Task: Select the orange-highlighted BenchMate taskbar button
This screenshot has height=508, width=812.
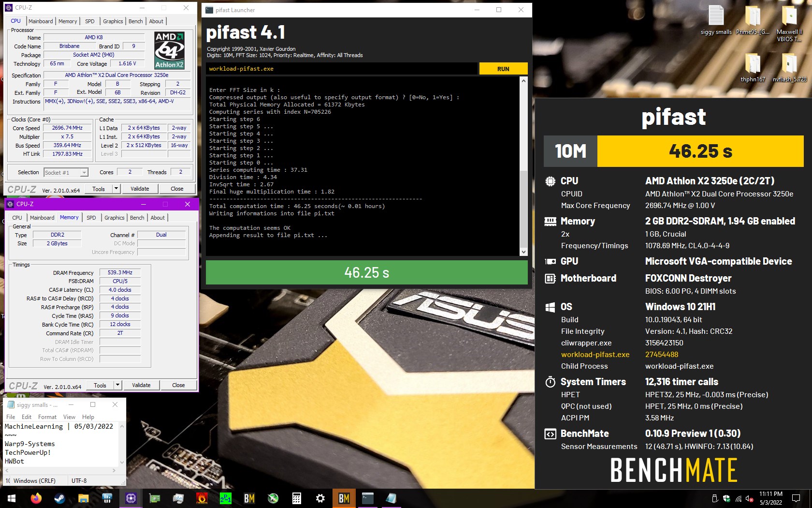Action: tap(344, 498)
